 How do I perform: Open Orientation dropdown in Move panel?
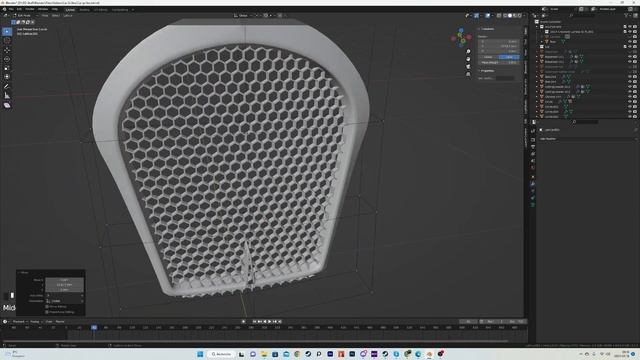65,301
